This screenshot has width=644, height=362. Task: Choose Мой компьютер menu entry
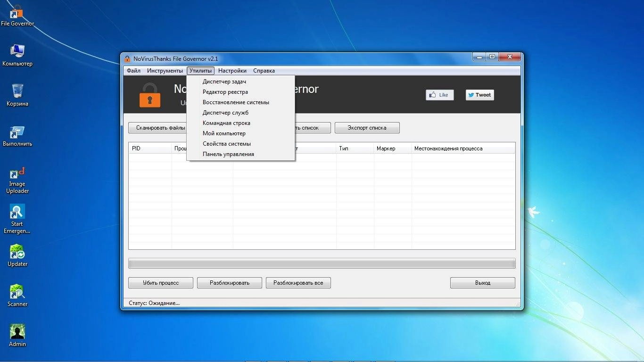pos(241,133)
